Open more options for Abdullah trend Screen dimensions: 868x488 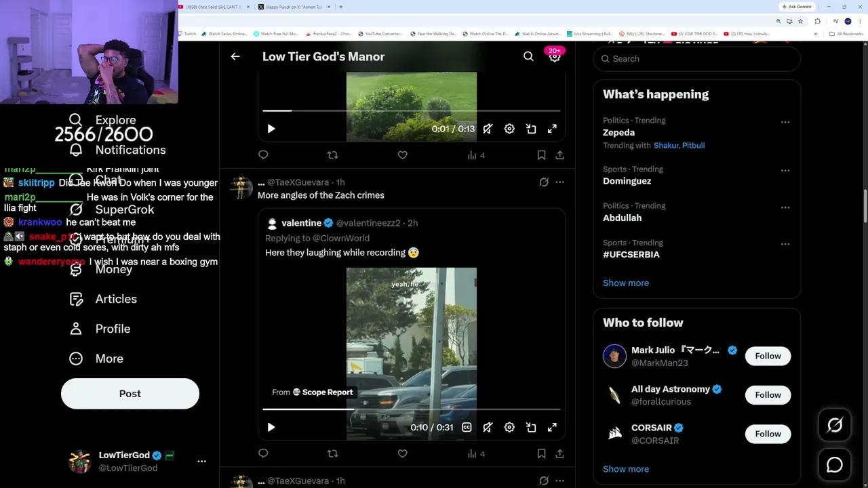tap(785, 207)
